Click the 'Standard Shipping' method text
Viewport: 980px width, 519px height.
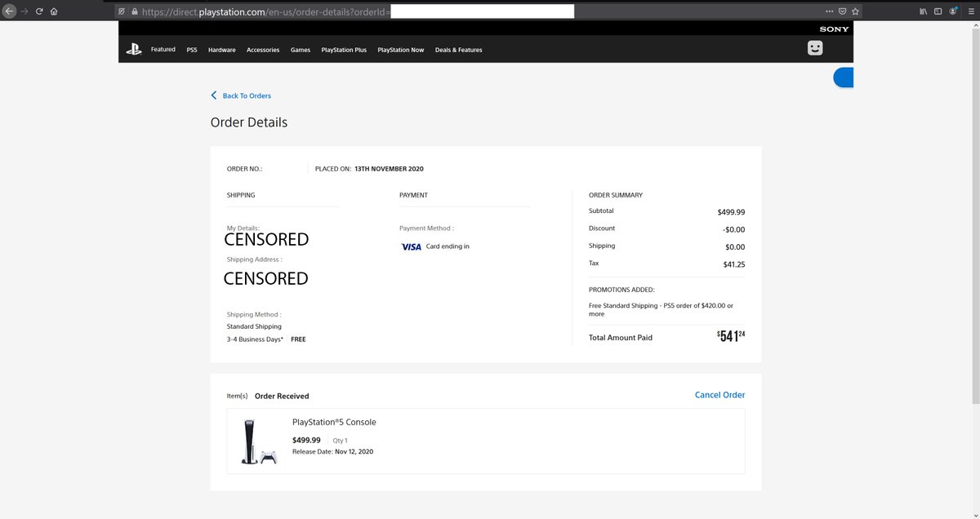[x=254, y=326]
